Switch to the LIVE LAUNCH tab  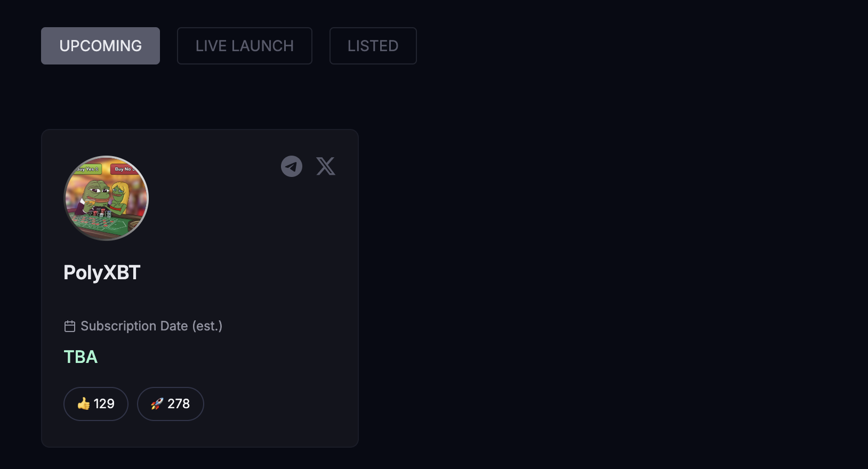pos(244,46)
